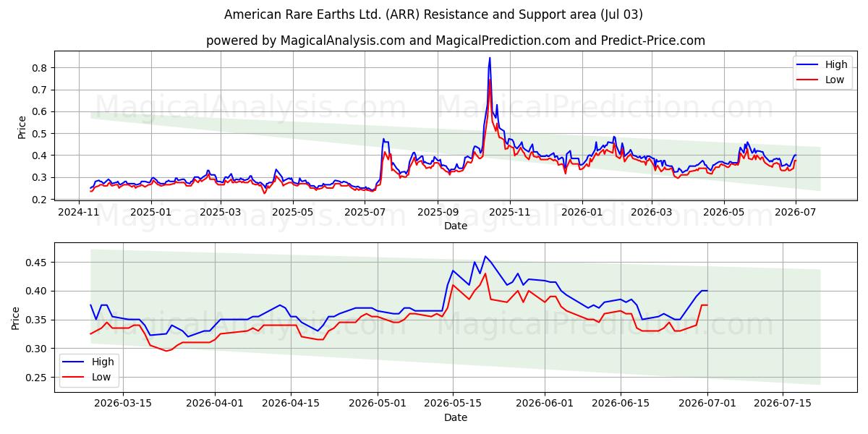Click the '2025-01' date tick label
This screenshot has height=434, width=868.
[x=150, y=212]
